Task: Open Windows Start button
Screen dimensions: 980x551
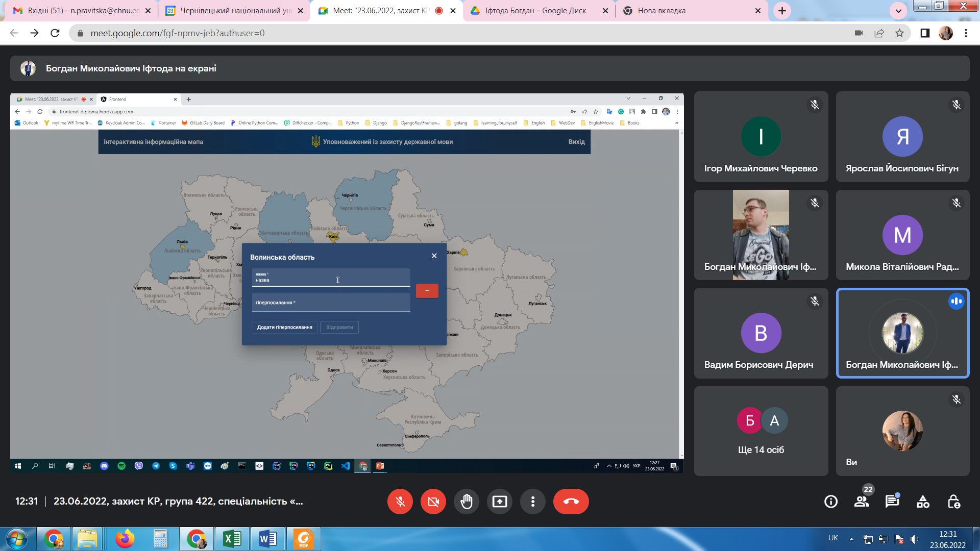Action: [16, 539]
